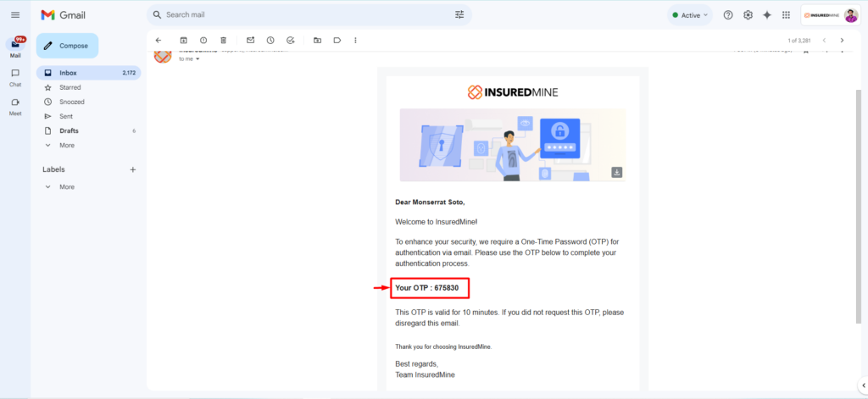Open the security illustration image

click(513, 145)
